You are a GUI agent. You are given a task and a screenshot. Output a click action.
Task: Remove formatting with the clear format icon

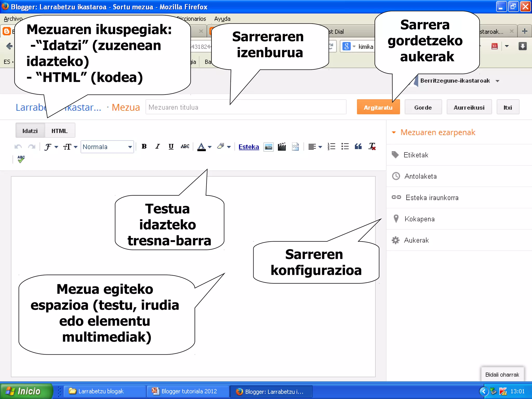[x=372, y=147]
